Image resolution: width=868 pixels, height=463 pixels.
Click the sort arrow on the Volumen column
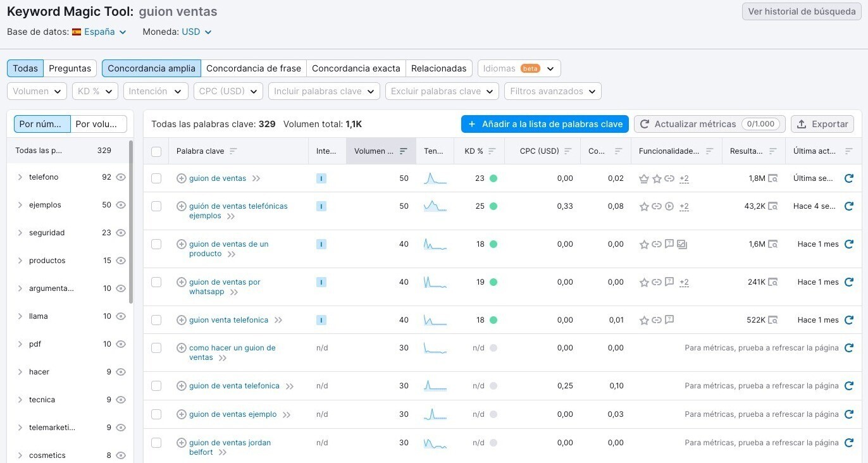pos(403,151)
